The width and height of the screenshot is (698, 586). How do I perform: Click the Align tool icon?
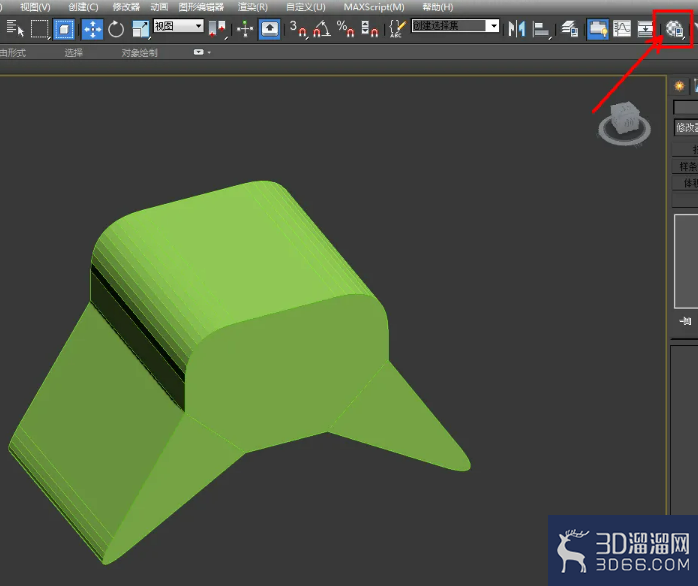click(541, 29)
